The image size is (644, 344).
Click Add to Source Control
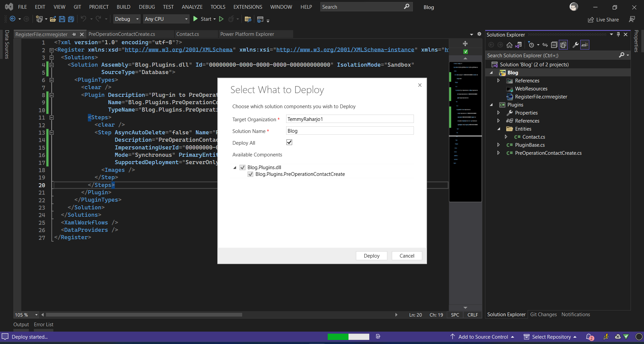click(x=483, y=337)
